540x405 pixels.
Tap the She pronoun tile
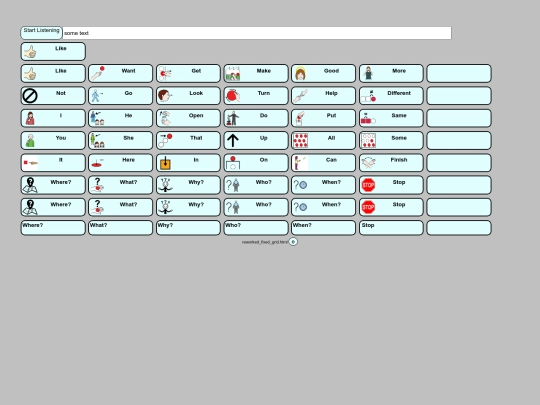[121, 141]
